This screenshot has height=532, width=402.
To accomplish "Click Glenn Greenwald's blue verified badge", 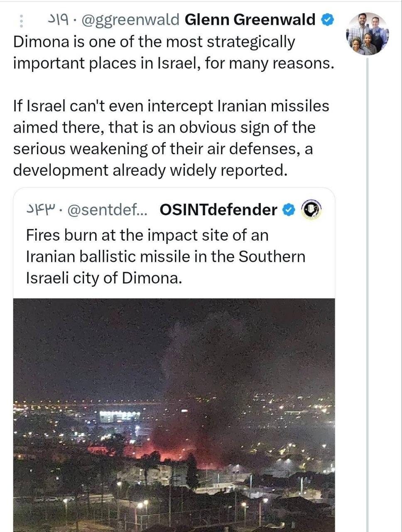I will click(328, 20).
